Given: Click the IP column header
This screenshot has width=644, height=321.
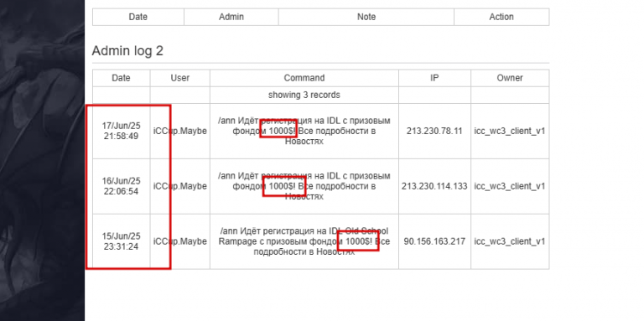Looking at the screenshot, I should pos(434,78).
